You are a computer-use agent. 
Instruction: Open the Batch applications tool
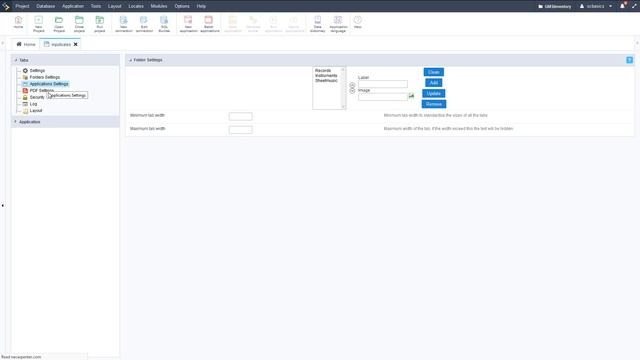point(209,24)
